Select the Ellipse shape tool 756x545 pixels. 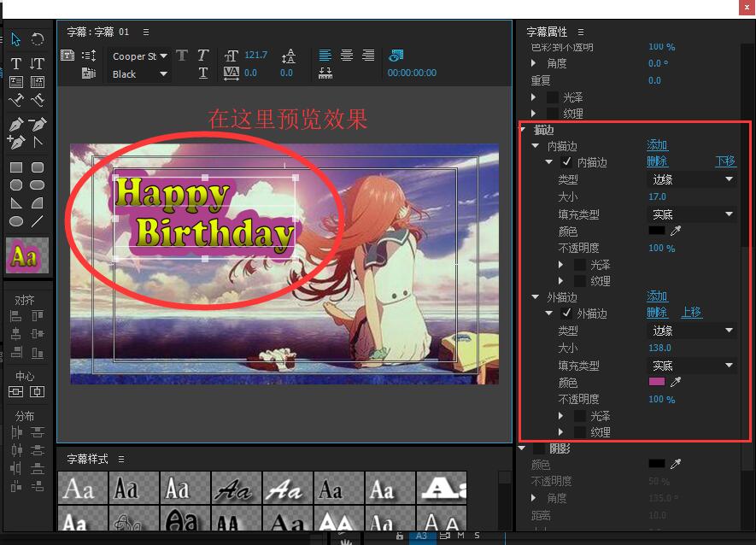click(x=16, y=221)
